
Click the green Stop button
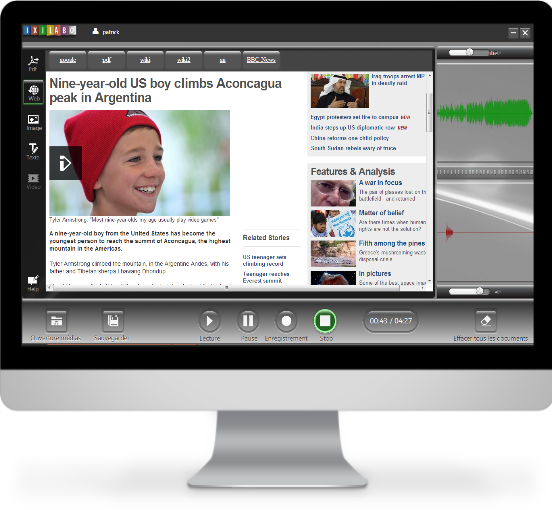(325, 321)
